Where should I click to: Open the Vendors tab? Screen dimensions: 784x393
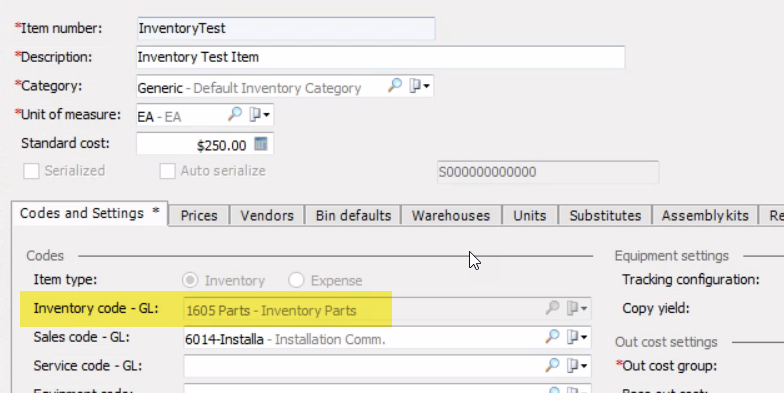click(267, 216)
